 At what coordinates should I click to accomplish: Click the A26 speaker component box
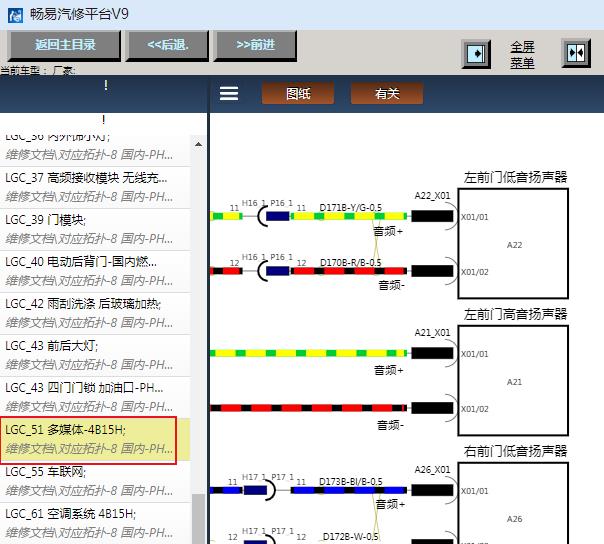tap(513, 503)
